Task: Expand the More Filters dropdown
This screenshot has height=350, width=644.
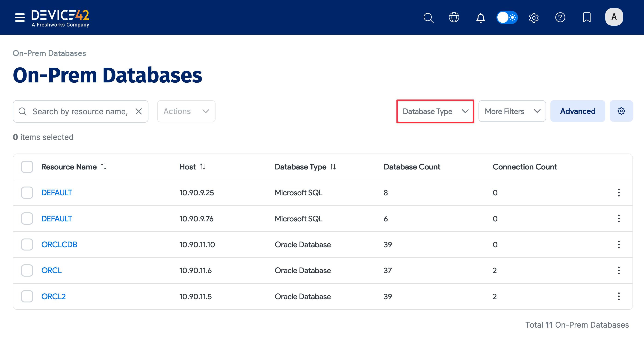Action: pyautogui.click(x=512, y=111)
